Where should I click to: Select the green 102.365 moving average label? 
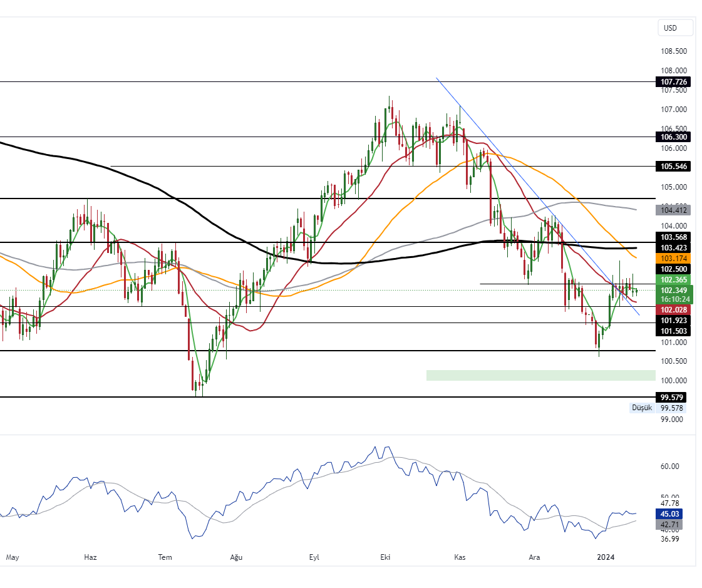(672, 280)
